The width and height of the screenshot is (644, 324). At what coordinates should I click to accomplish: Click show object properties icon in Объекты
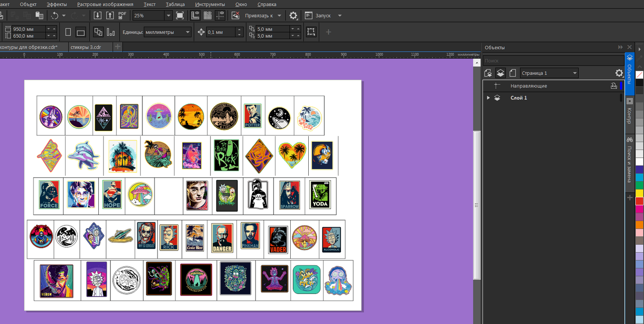[488, 73]
